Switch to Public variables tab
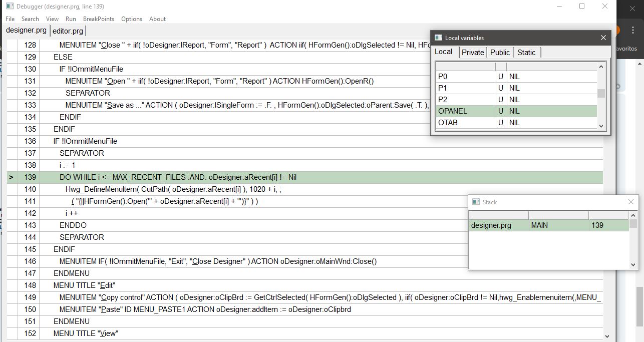The width and height of the screenshot is (644, 342). tap(500, 53)
